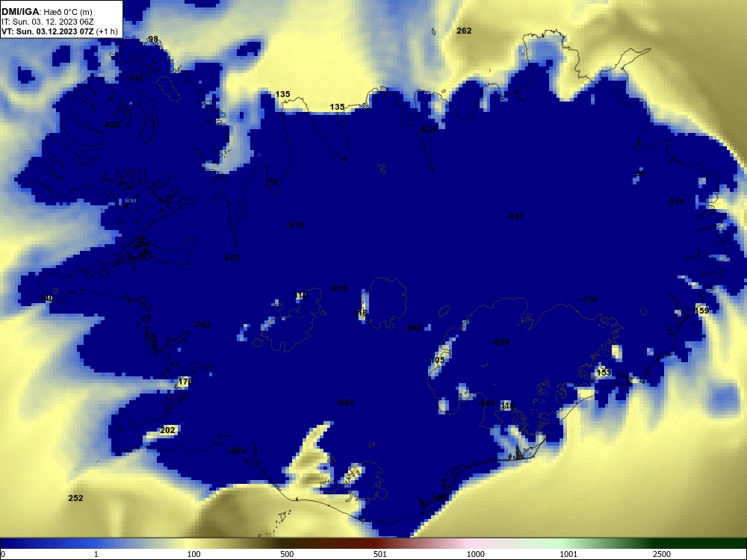The image size is (747, 560).
Task: Click the -819 value label
Action: (x=338, y=288)
